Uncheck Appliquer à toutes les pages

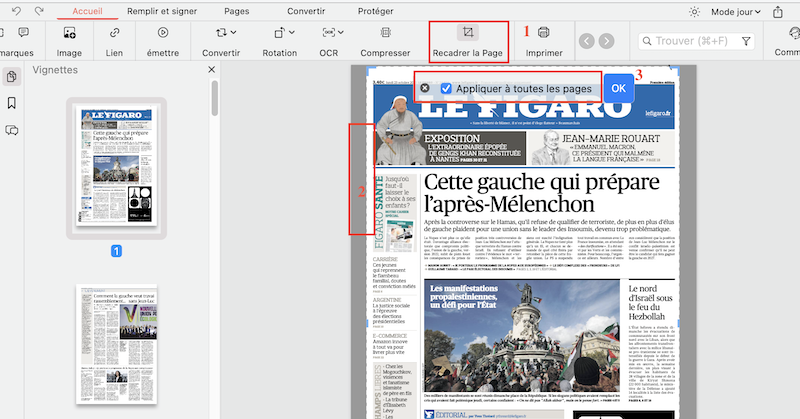[447, 88]
